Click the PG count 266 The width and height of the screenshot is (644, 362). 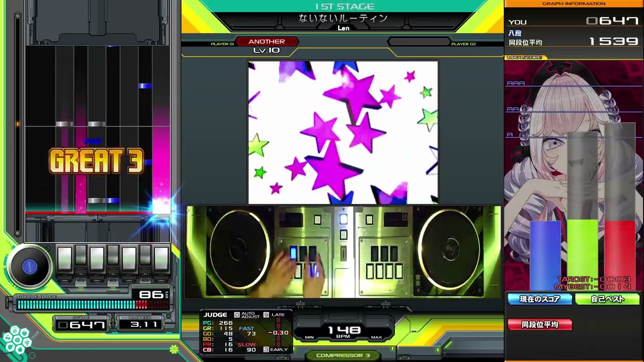225,323
